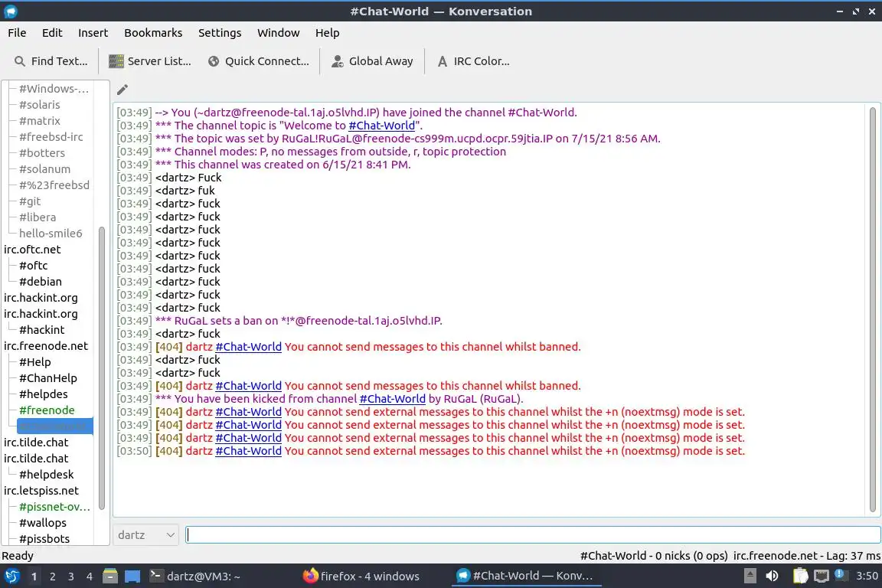Click the Konversation tray notification icon

[839, 574]
